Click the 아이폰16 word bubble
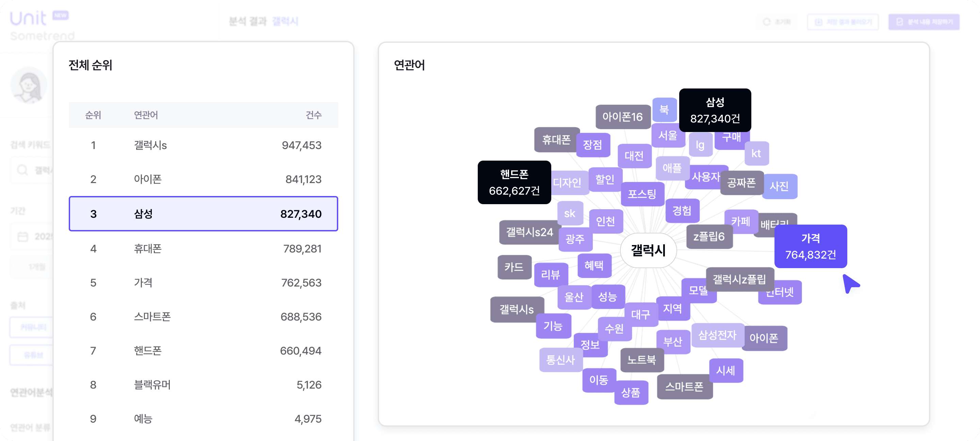 click(622, 117)
